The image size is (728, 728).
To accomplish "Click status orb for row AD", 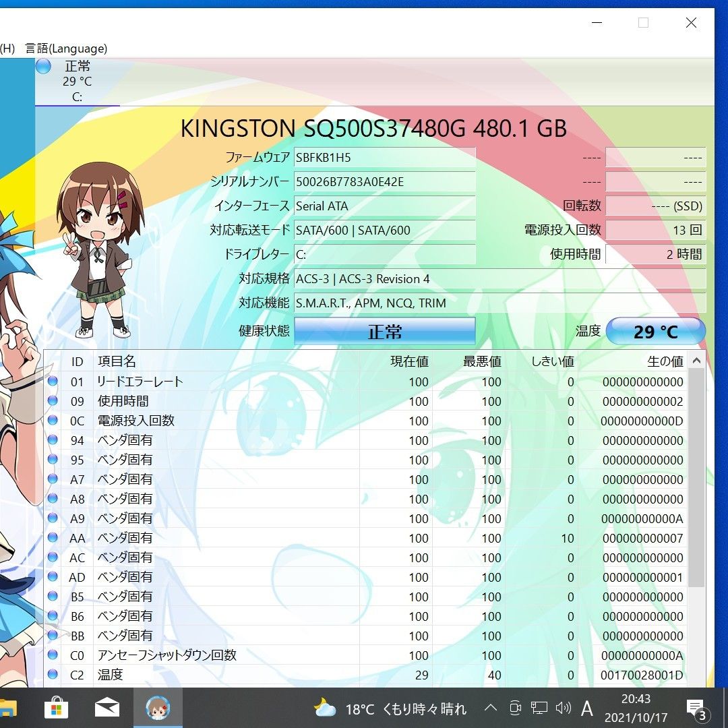I will pos(53,576).
